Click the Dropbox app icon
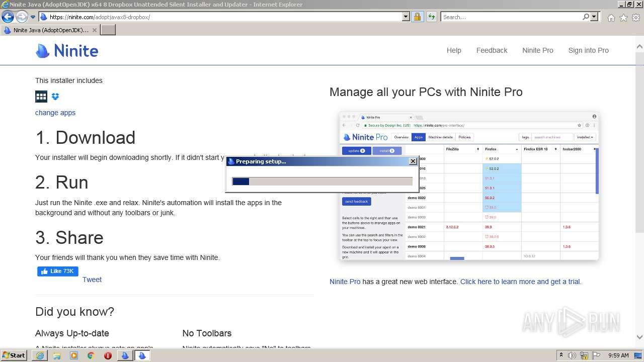Screen dimensions: 644x362 [x=55, y=97]
